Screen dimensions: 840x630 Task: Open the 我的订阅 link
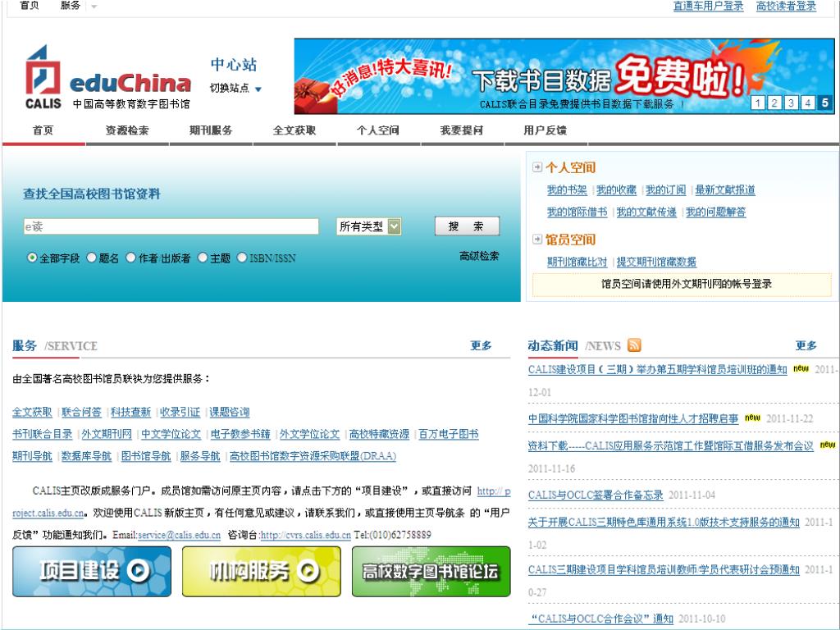pos(665,189)
